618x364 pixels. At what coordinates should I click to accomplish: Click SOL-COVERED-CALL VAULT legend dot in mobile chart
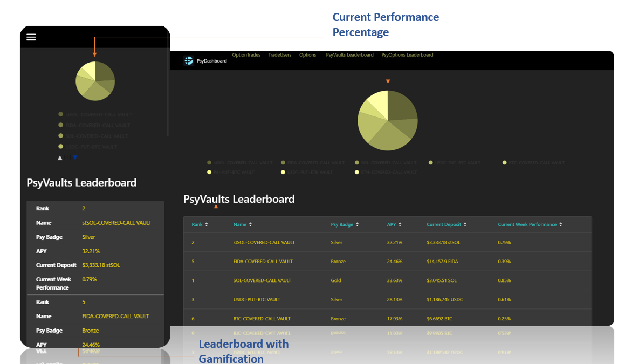(x=61, y=135)
